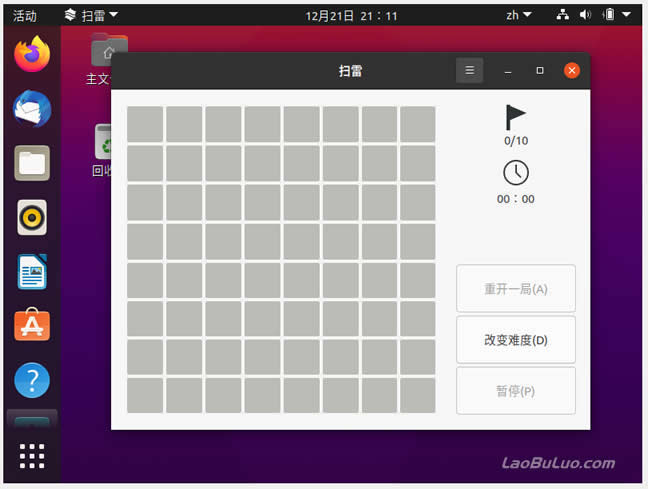
Task: Reveal tile in row 2, column 6
Action: click(341, 163)
